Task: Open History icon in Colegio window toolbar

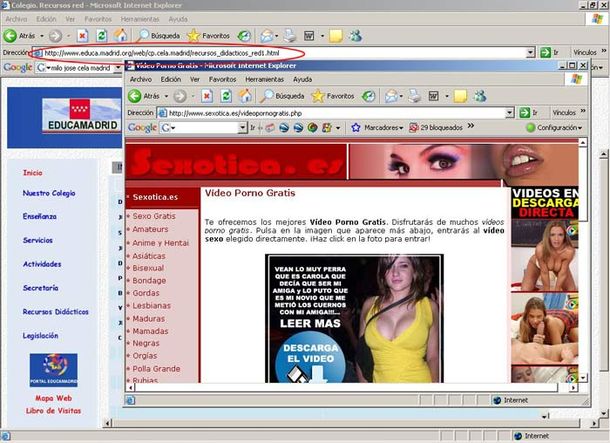Action: click(244, 36)
